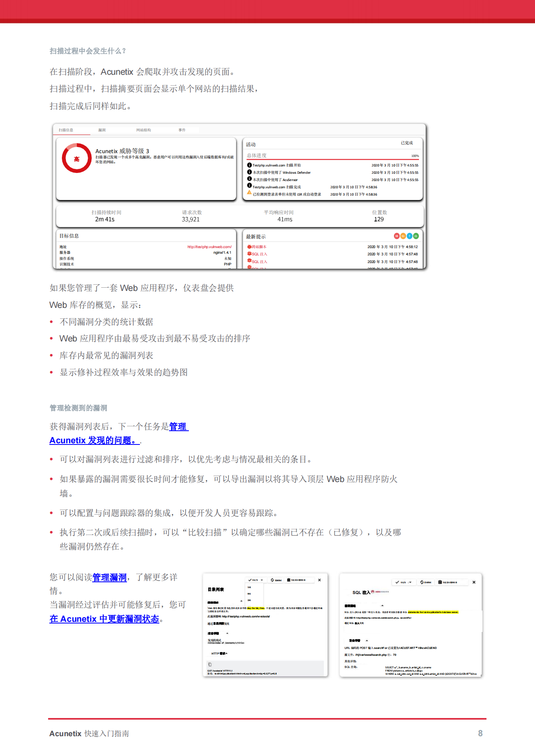Open the 管理漏洞 hyperlink

pos(110,577)
